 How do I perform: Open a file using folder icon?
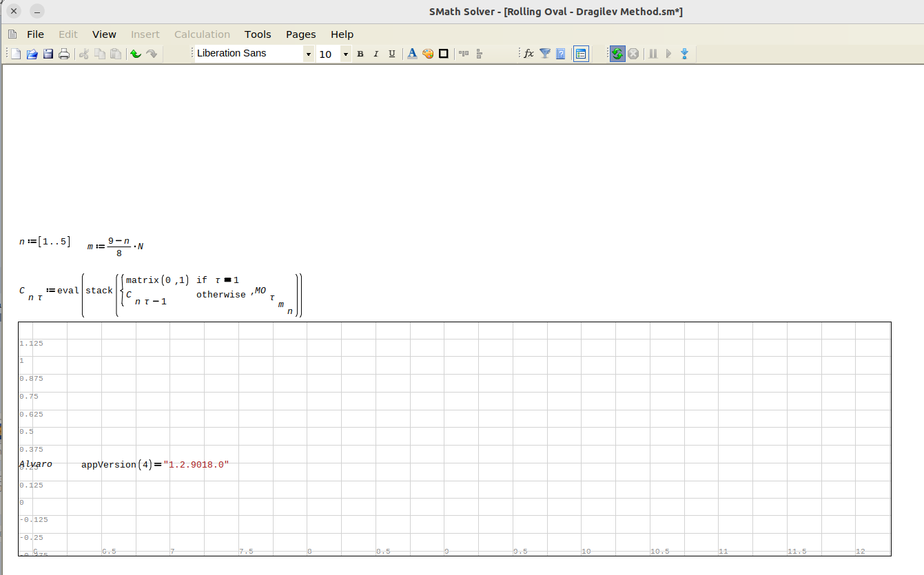point(32,54)
